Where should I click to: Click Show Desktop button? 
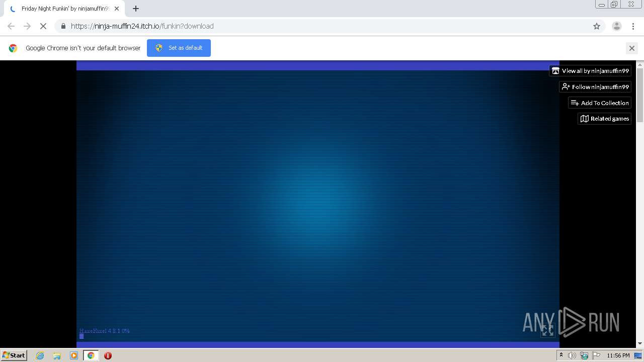pyautogui.click(x=638, y=355)
